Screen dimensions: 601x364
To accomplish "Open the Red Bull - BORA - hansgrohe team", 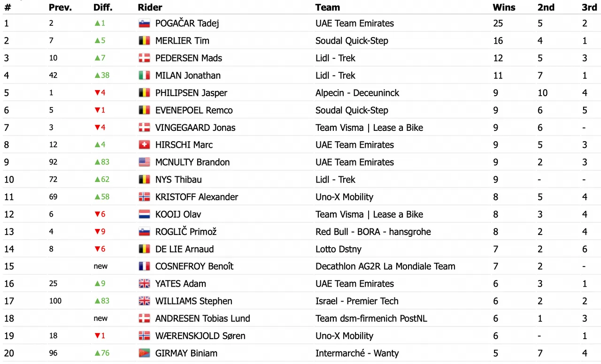I will click(x=373, y=232).
